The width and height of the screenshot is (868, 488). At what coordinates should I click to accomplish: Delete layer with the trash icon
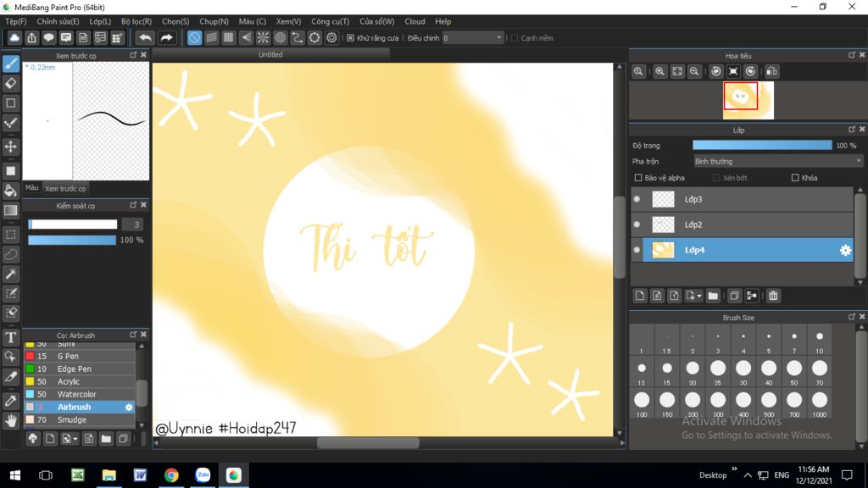(773, 296)
